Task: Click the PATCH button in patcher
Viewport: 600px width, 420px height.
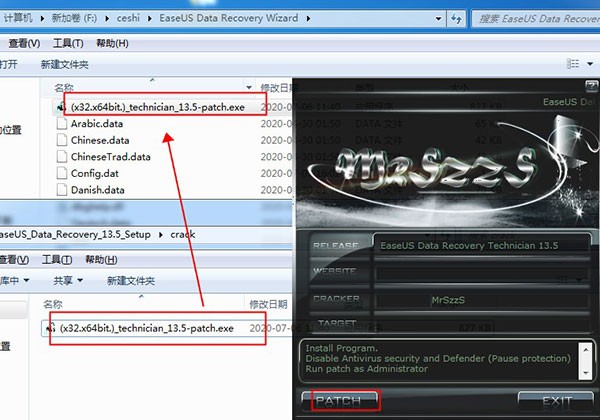Action: tap(339, 400)
